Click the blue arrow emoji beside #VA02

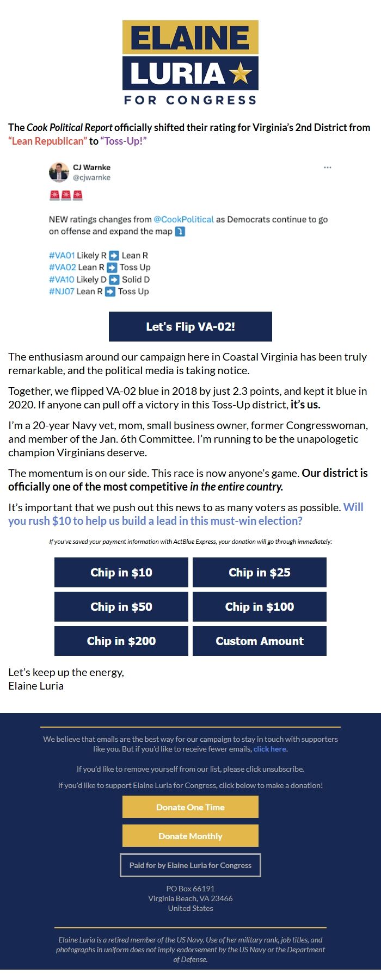point(112,267)
